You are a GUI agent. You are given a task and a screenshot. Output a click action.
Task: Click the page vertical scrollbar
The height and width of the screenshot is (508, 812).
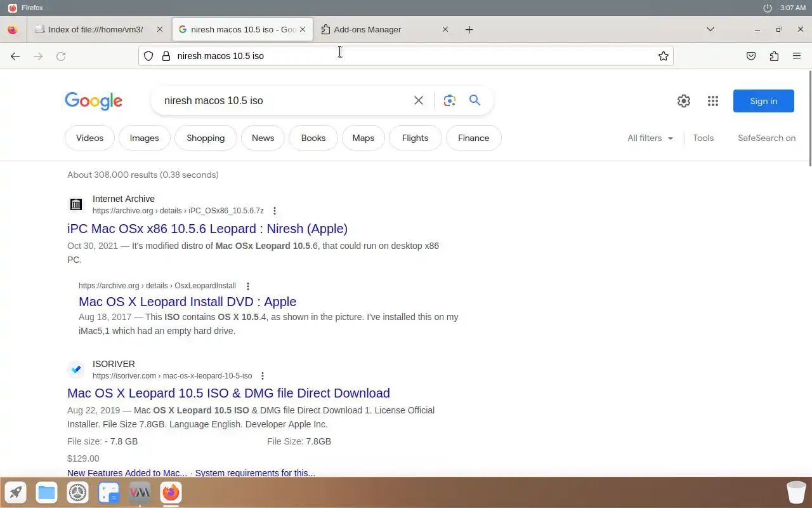(809, 118)
